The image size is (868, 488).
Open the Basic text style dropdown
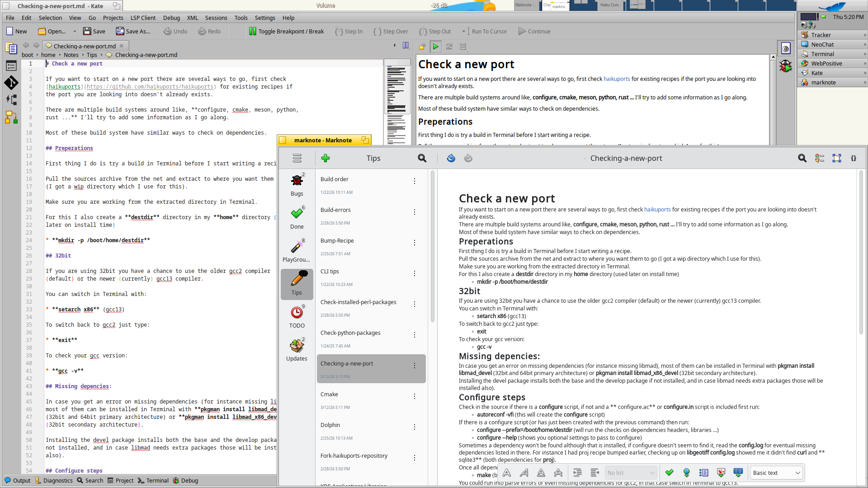pyautogui.click(x=776, y=473)
